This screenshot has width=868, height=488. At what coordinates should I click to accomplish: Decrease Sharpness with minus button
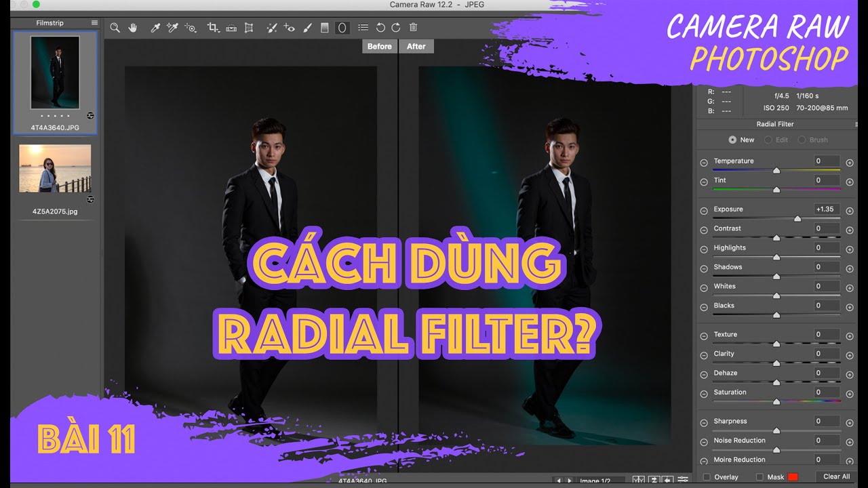(704, 423)
